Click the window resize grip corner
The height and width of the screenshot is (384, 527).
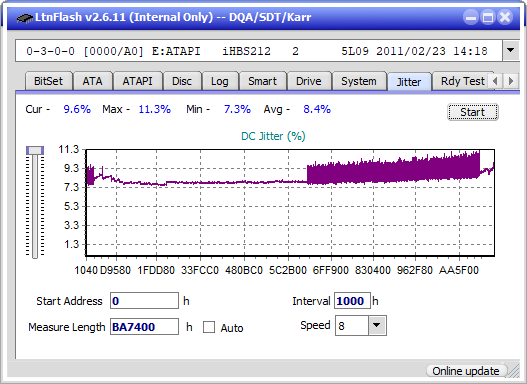point(514,371)
